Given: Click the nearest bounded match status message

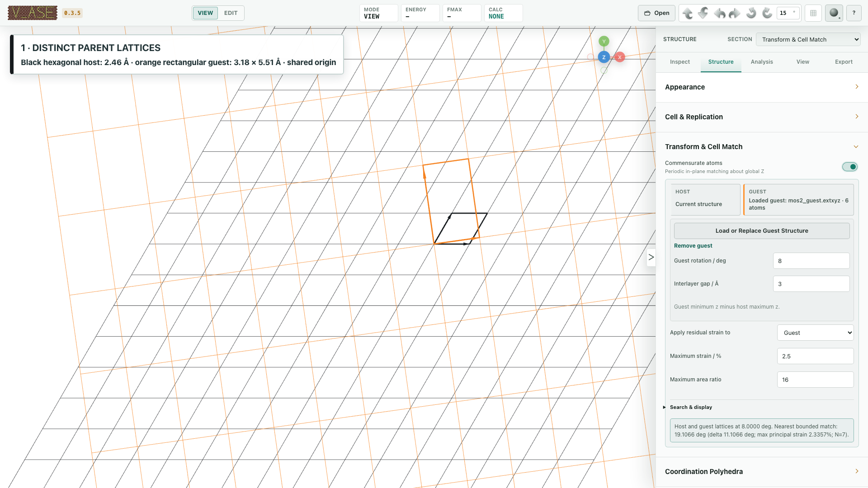Looking at the screenshot, I should 762,431.
